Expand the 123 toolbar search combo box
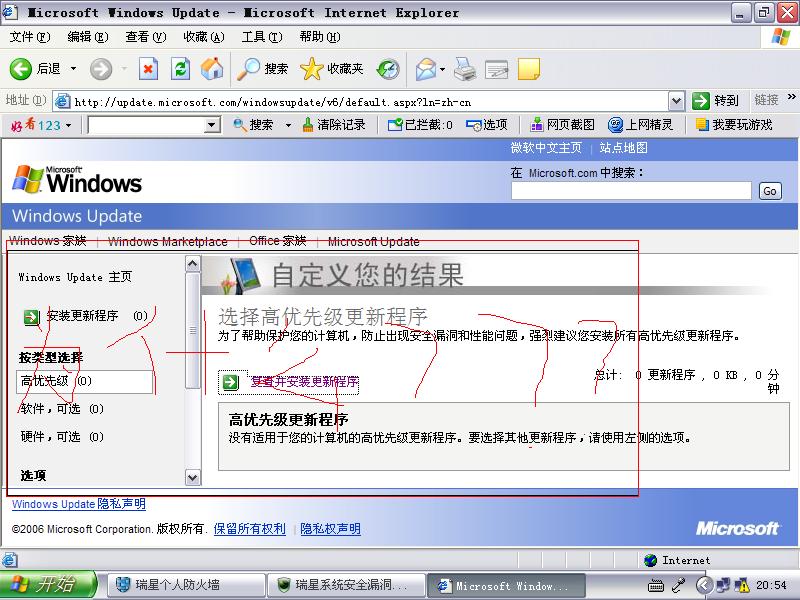This screenshot has width=800, height=600. point(212,124)
